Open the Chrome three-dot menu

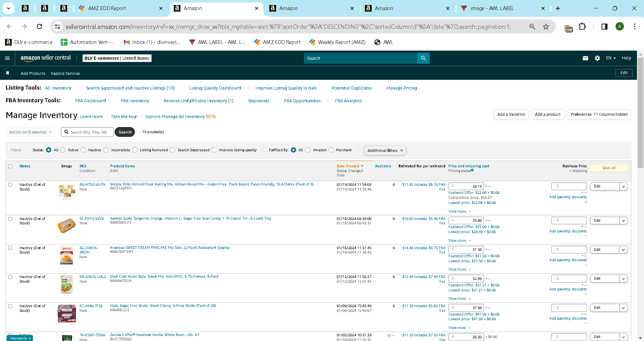click(x=635, y=26)
